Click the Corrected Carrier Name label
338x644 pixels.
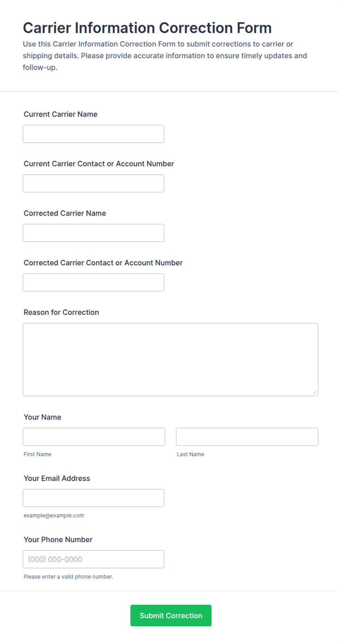65,213
